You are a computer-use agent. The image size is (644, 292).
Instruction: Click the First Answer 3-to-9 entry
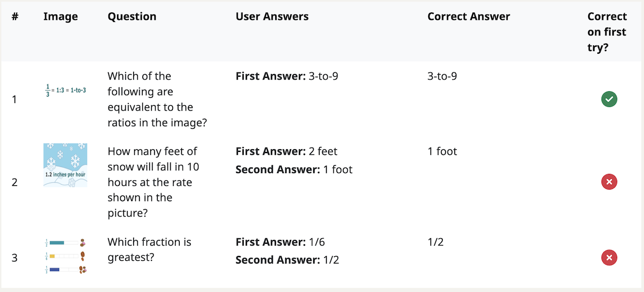pos(287,76)
